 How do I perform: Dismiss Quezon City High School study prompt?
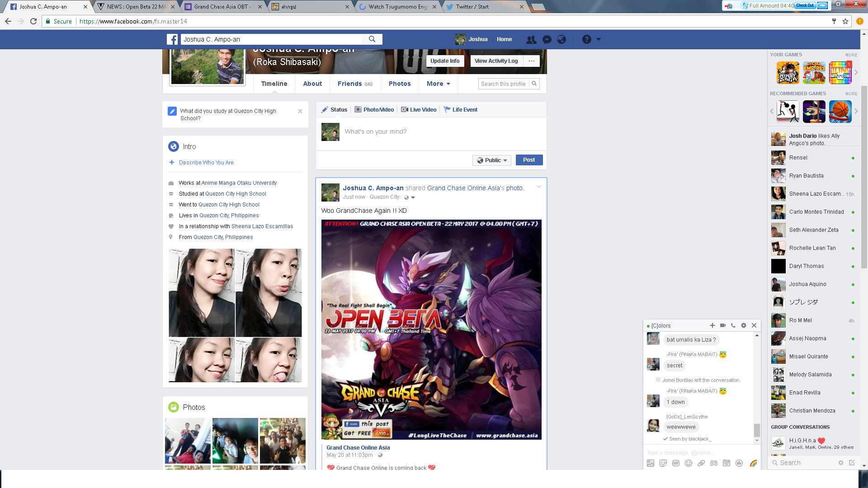tap(300, 111)
